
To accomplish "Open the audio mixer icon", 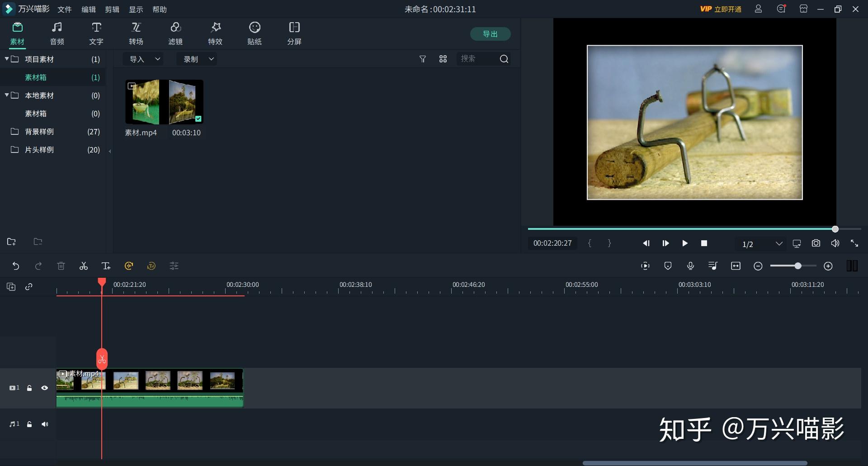I will (713, 266).
